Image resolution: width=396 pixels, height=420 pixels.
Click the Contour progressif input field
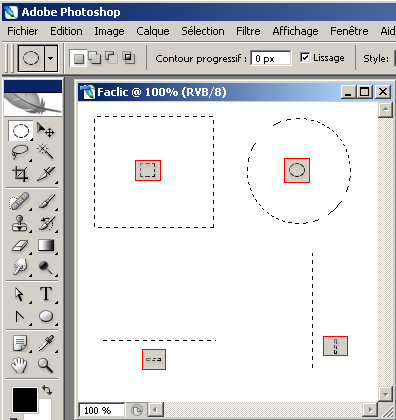(x=271, y=58)
